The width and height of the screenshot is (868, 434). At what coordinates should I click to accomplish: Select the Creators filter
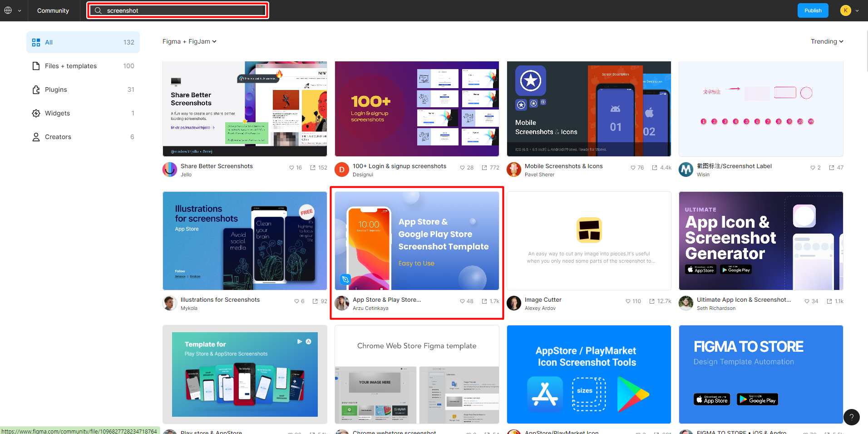tap(83, 137)
